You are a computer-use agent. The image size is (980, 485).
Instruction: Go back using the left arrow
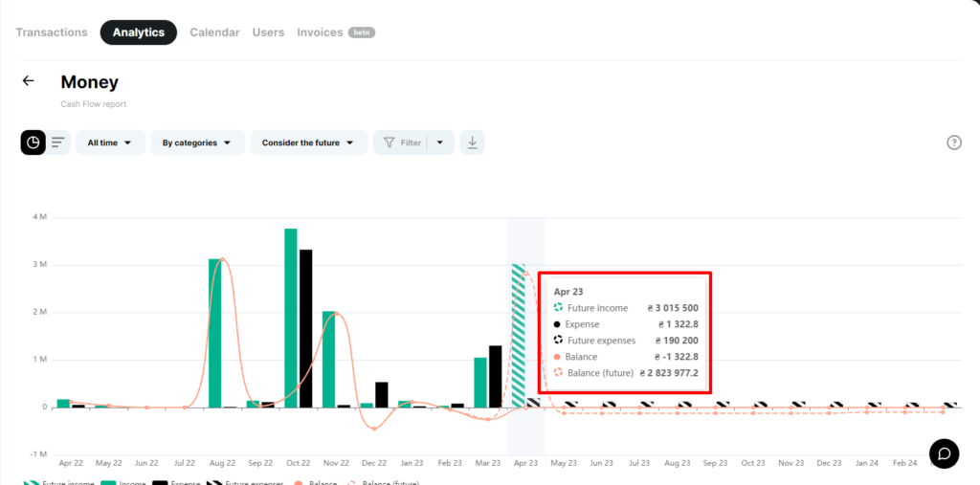coord(28,80)
